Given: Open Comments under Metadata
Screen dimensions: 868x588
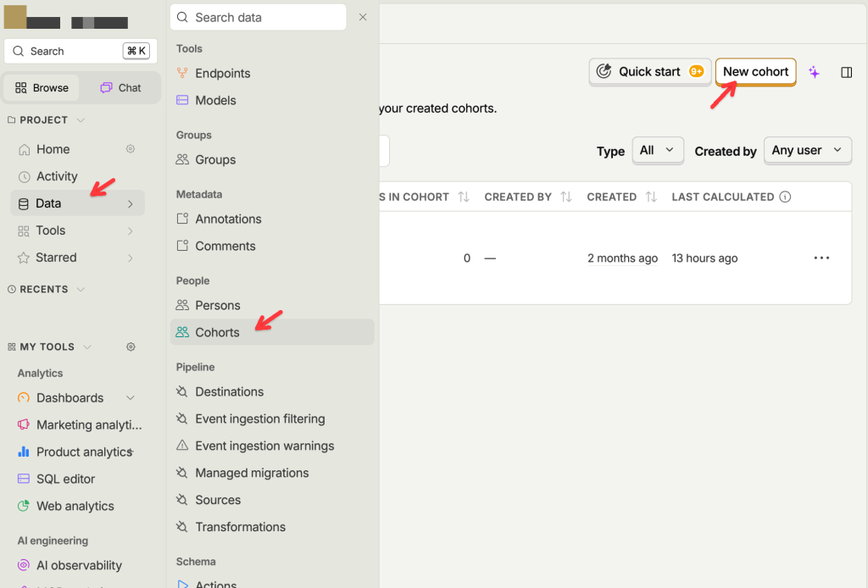Looking at the screenshot, I should click(x=272, y=247).
